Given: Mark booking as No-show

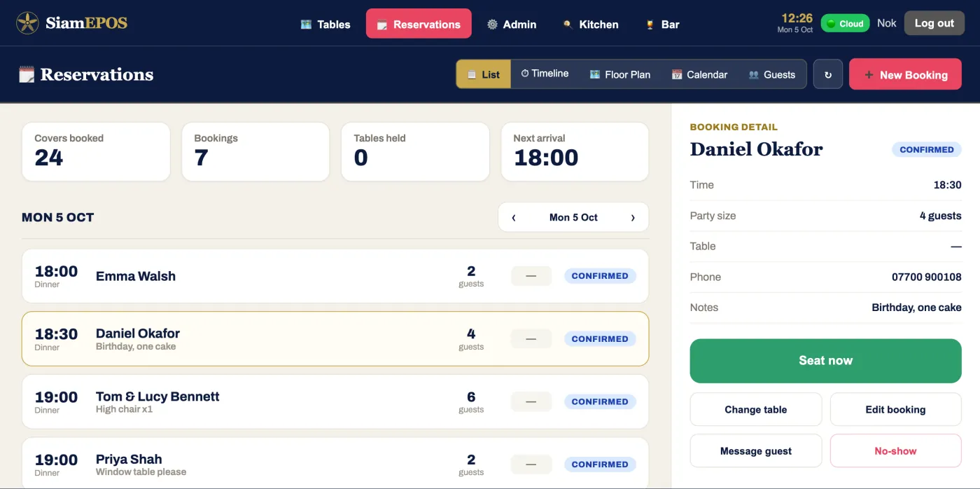Looking at the screenshot, I should pyautogui.click(x=895, y=451).
